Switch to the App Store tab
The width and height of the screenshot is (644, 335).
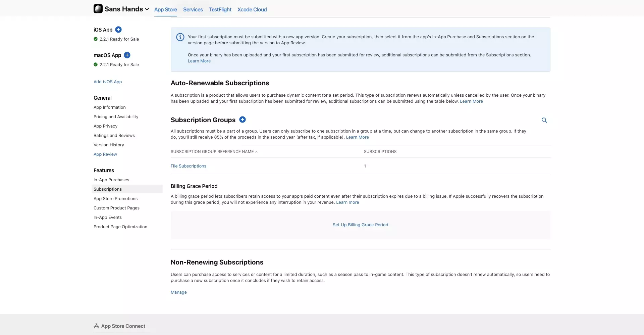pos(166,9)
